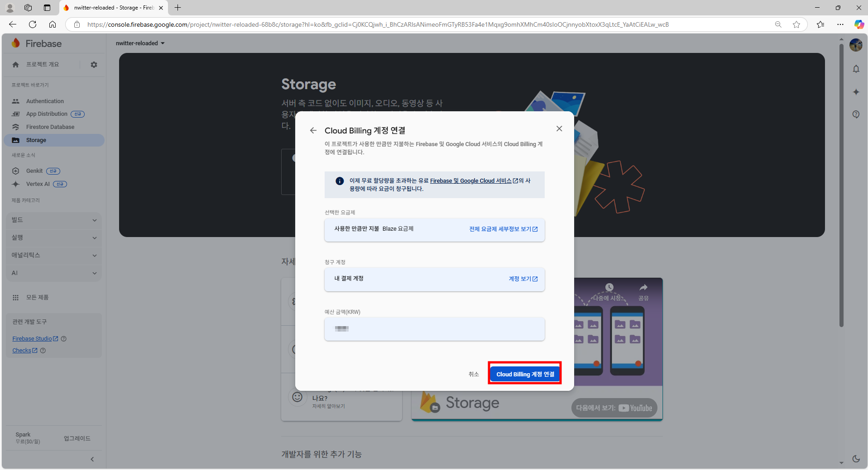This screenshot has height=470, width=868.
Task: Open browser profile icon in title bar
Action: [10, 8]
